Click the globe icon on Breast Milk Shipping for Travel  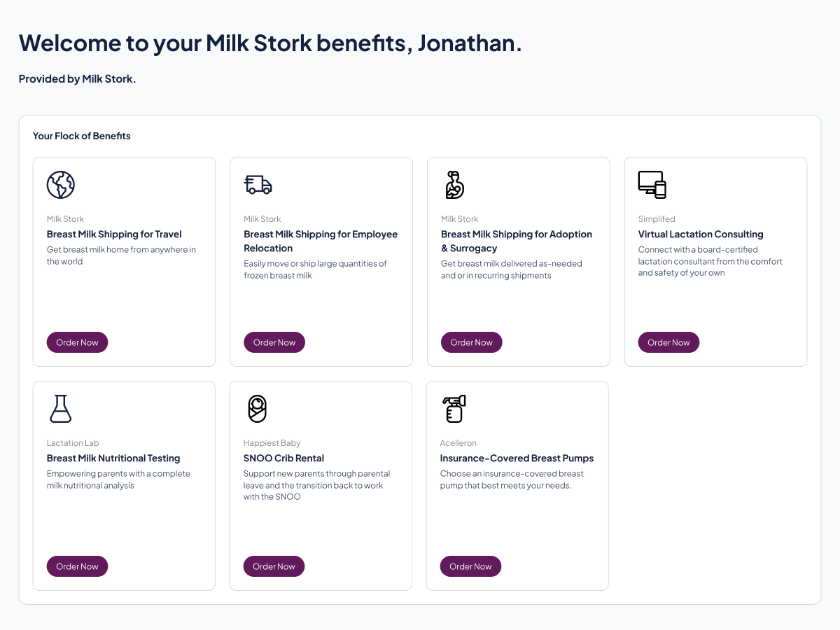pos(60,184)
